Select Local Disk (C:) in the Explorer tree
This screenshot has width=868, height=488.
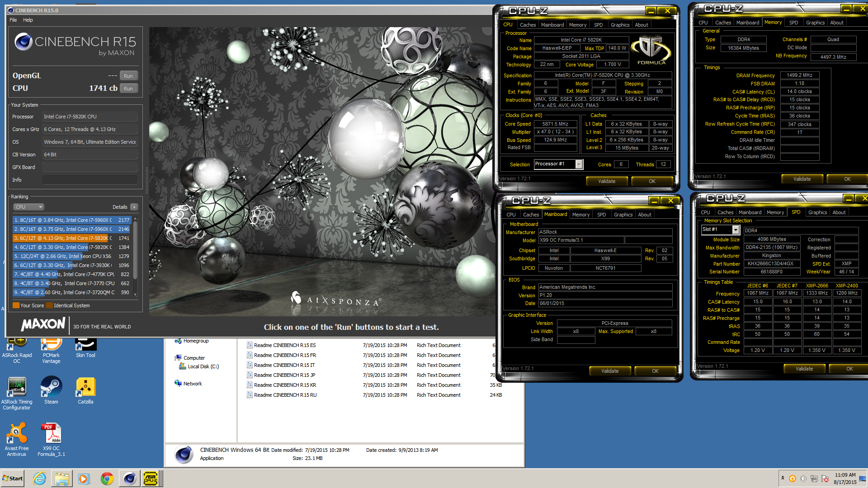tap(203, 366)
